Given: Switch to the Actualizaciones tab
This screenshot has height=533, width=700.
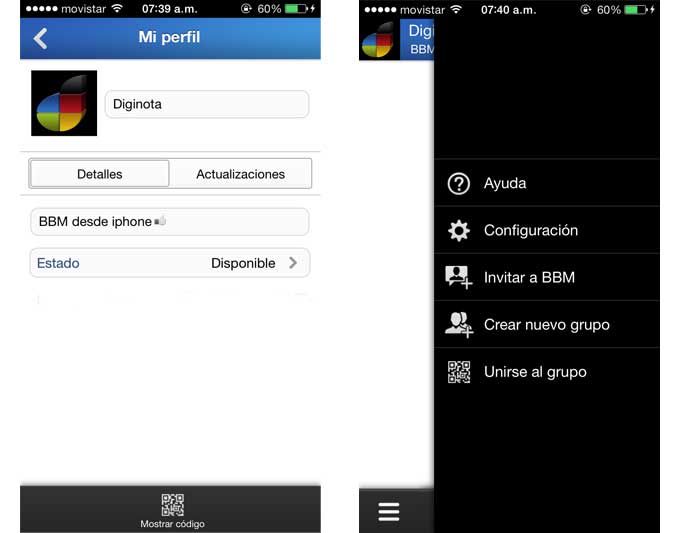Looking at the screenshot, I should [241, 174].
